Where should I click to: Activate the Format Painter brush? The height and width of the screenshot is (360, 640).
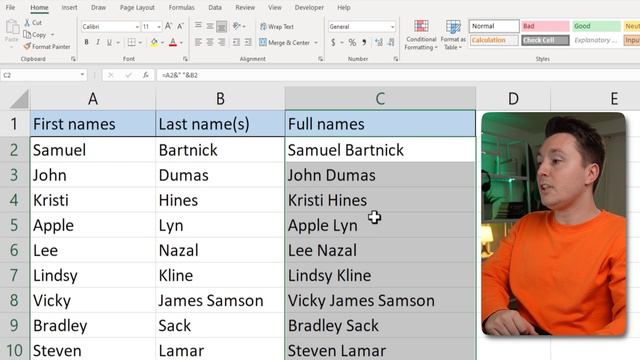click(x=47, y=47)
